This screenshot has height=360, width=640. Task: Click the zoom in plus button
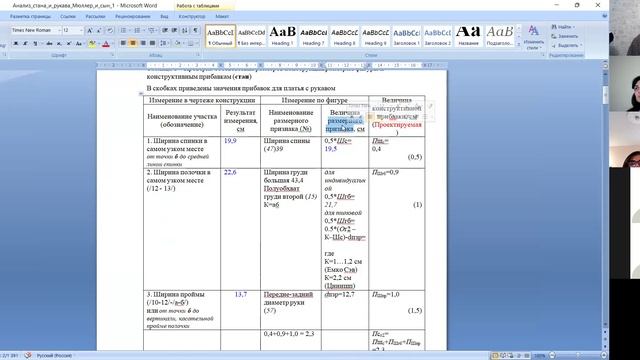tap(604, 356)
